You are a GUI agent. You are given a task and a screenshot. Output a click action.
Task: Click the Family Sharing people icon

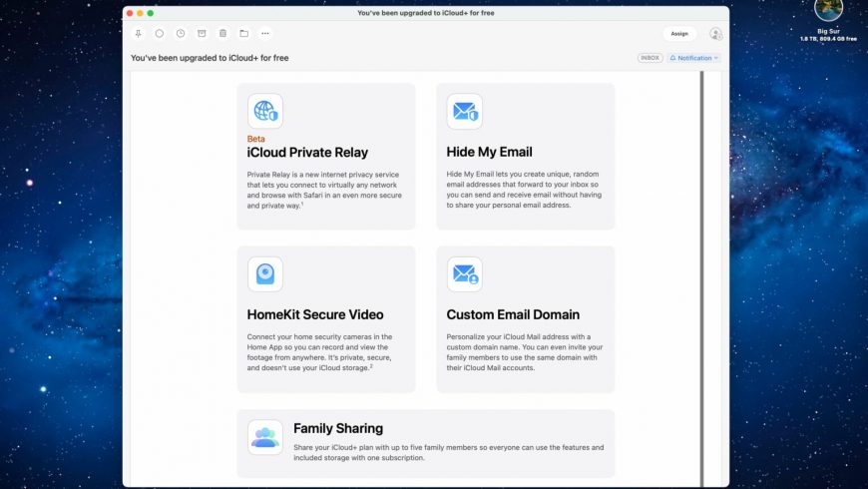pyautogui.click(x=265, y=437)
